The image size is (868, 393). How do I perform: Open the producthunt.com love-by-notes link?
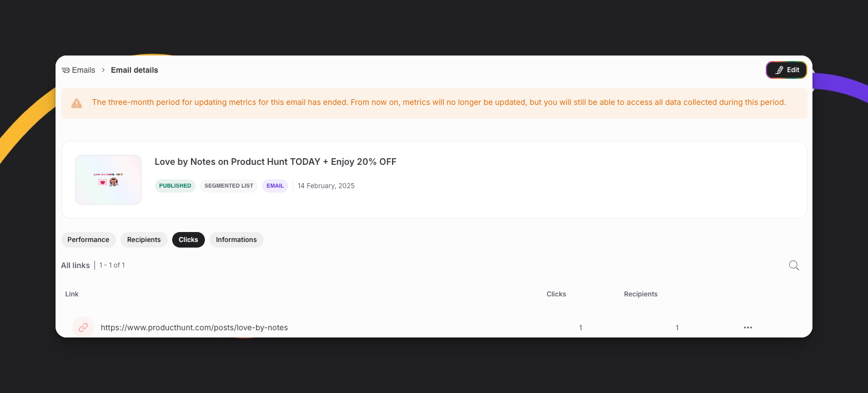click(194, 327)
